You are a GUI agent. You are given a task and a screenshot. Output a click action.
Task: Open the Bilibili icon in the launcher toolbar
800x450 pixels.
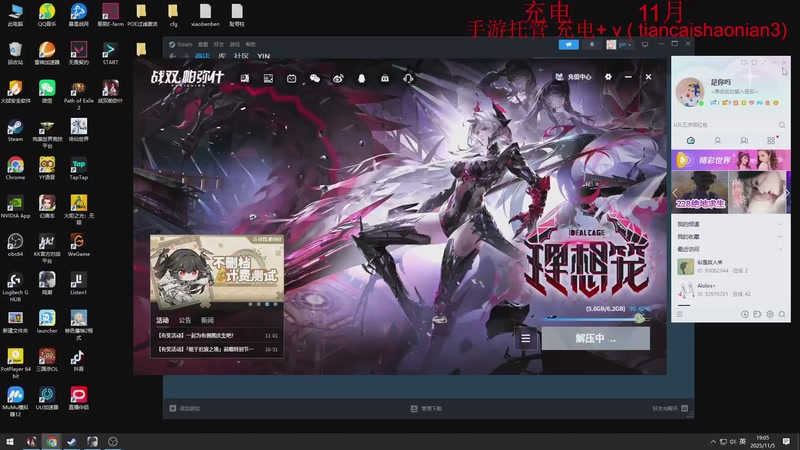pyautogui.click(x=291, y=78)
